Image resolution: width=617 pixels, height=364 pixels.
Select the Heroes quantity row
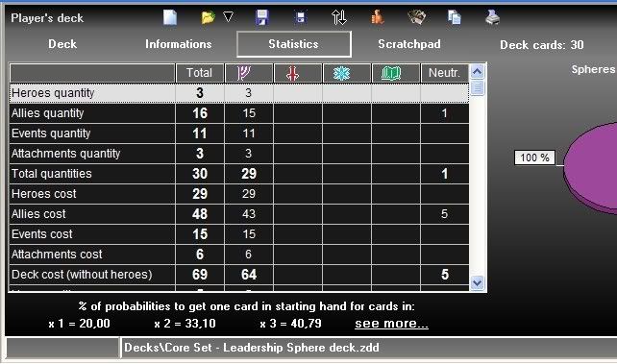tap(239, 93)
